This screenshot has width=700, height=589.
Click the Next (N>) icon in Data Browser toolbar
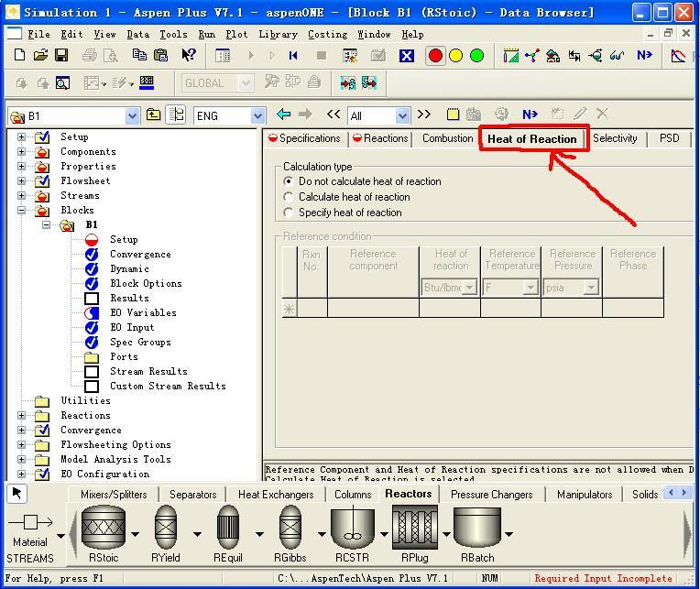click(x=530, y=115)
